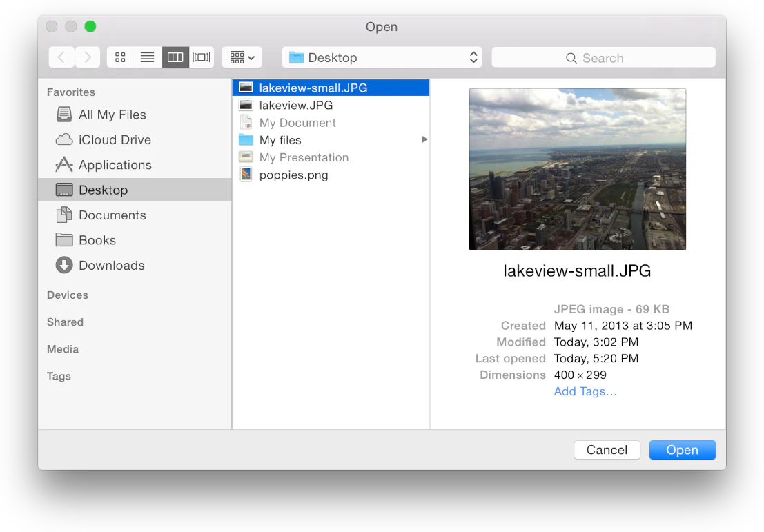Open the item arrangement dropdown
This screenshot has height=532, width=764.
[242, 57]
